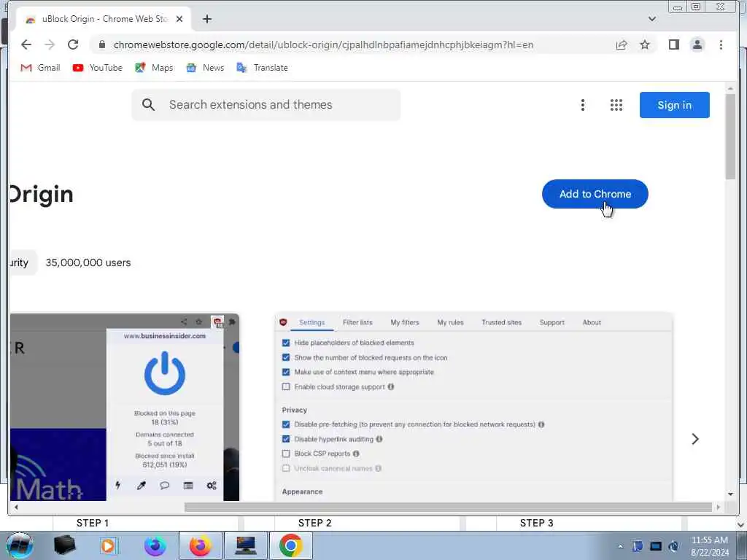Select Filter lists tab in screenshot
The width and height of the screenshot is (747, 560).
tap(357, 322)
